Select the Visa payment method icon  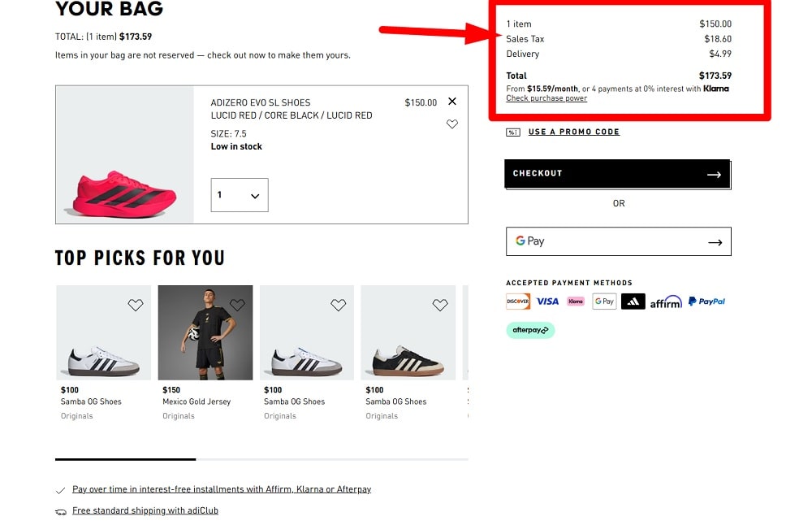click(x=547, y=302)
